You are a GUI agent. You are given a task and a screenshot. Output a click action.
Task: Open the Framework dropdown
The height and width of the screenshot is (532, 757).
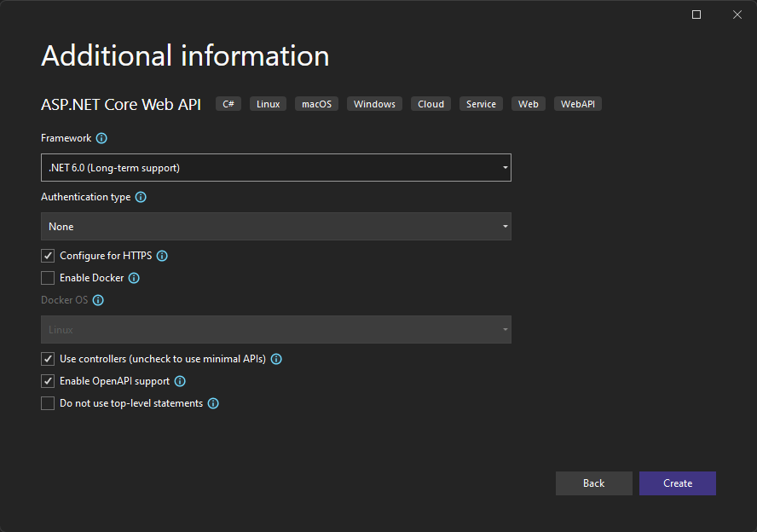276,167
